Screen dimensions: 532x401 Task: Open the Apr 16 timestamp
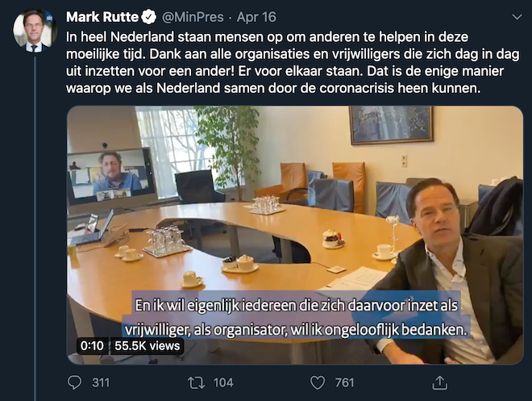click(x=256, y=17)
